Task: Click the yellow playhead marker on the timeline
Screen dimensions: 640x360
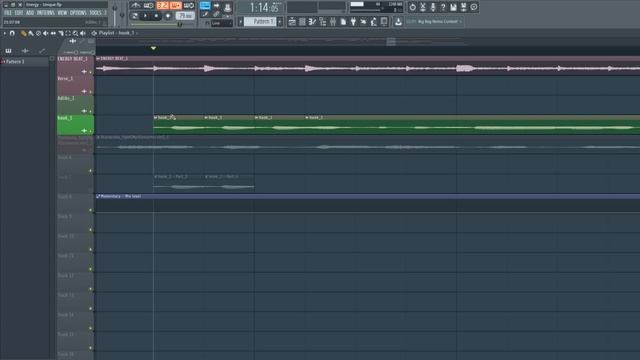Action: pos(153,48)
